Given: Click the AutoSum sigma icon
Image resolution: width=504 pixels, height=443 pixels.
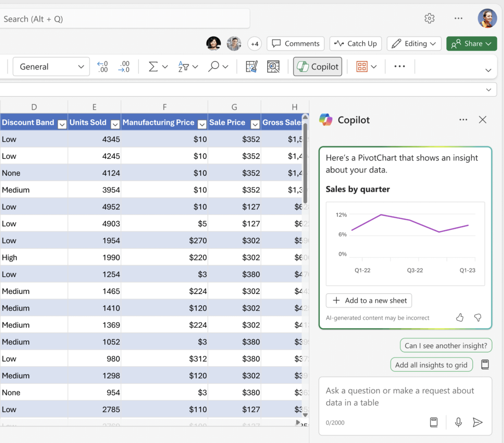Looking at the screenshot, I should click(x=153, y=67).
